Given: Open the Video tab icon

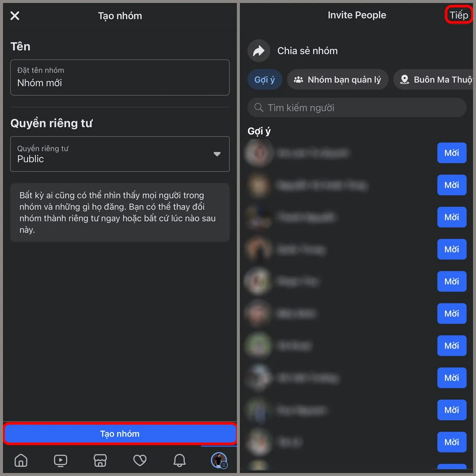Looking at the screenshot, I should click(x=61, y=460).
